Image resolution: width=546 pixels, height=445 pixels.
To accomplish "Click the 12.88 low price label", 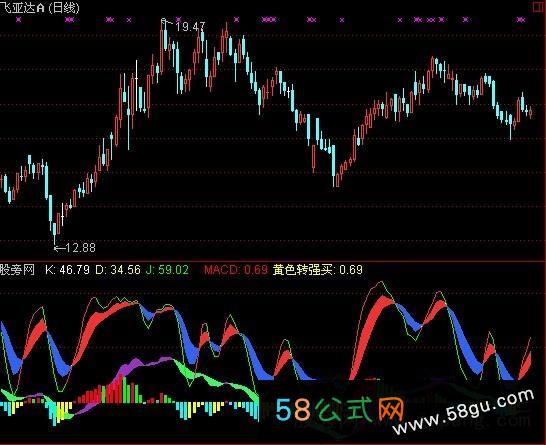I will coord(80,248).
